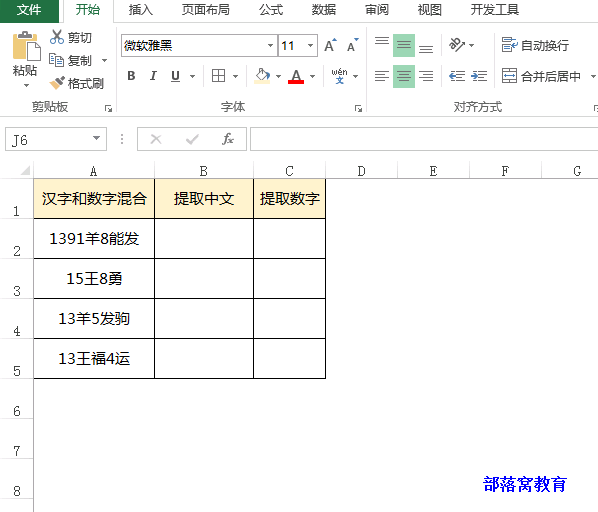
Task: Toggle Italic formatting
Action: coord(153,76)
